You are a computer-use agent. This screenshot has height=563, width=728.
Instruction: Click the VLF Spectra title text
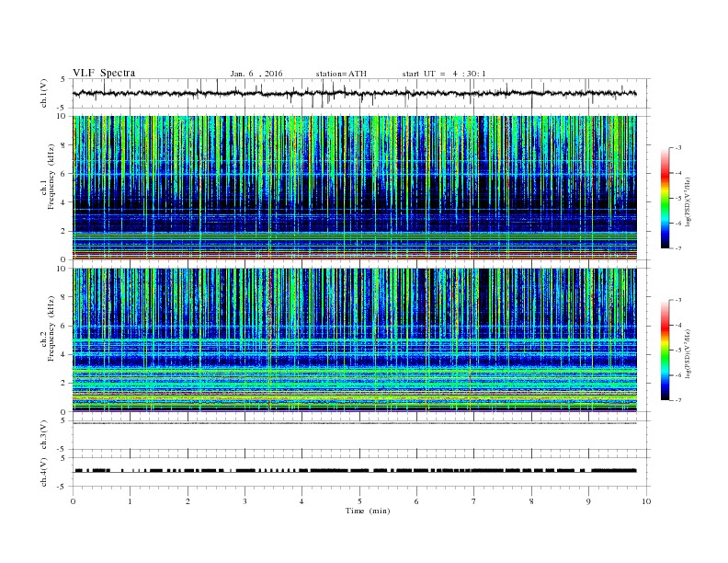(104, 73)
